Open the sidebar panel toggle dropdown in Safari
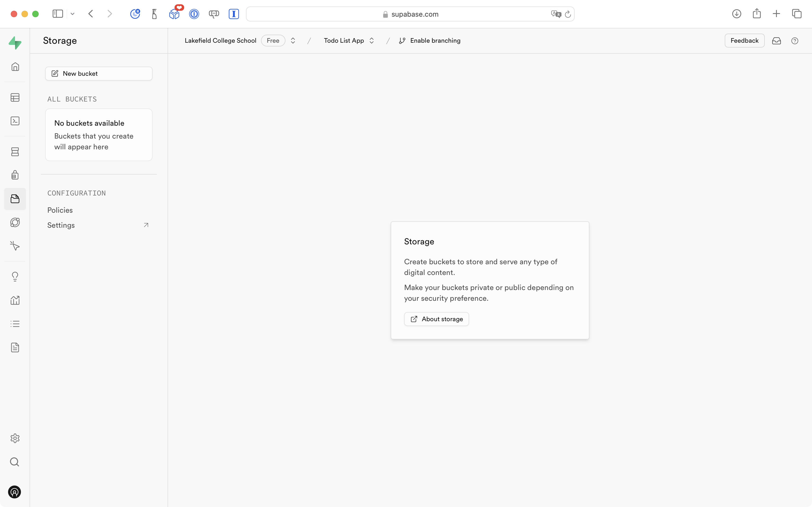Image resolution: width=812 pixels, height=507 pixels. (x=73, y=14)
